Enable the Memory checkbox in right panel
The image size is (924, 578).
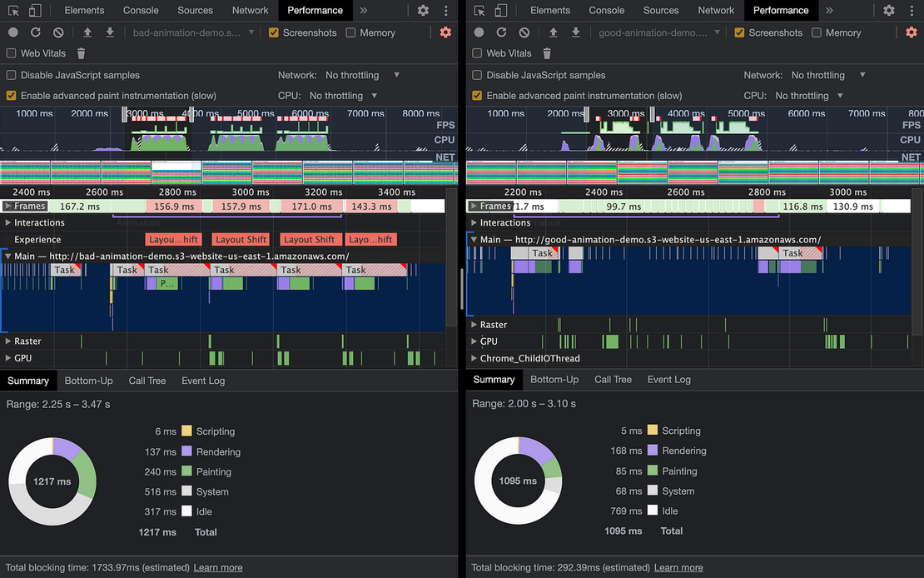tap(817, 32)
